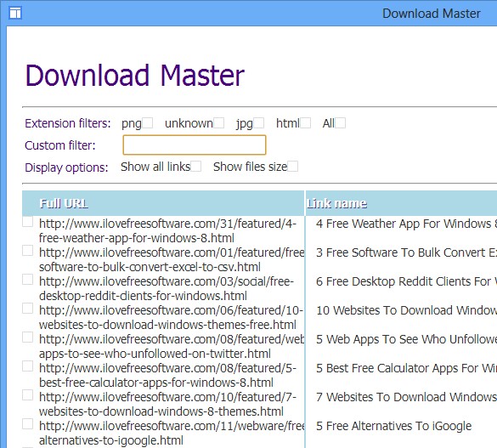Enable the Show all links option
This screenshot has width=497, height=448.
pos(196,166)
